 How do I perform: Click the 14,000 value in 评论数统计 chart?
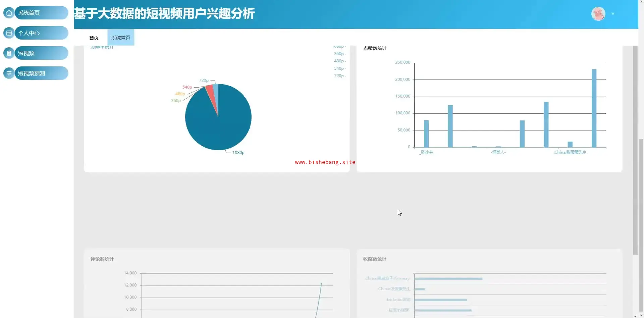[130, 273]
